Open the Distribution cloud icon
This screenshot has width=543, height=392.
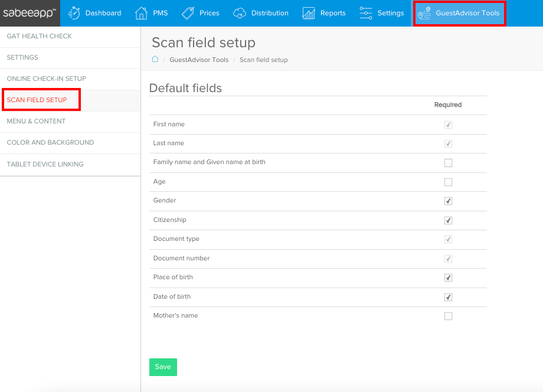[x=239, y=12]
